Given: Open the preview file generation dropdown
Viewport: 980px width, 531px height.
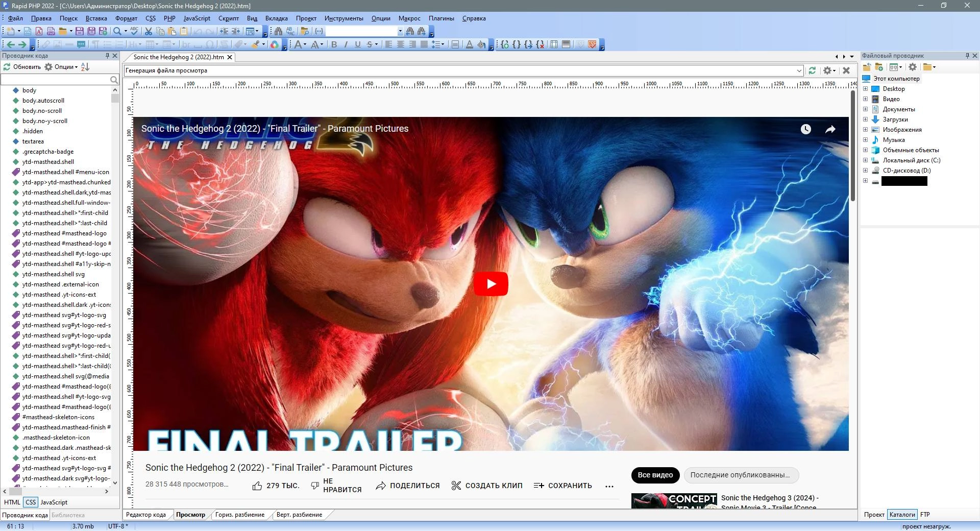Looking at the screenshot, I should (x=799, y=70).
